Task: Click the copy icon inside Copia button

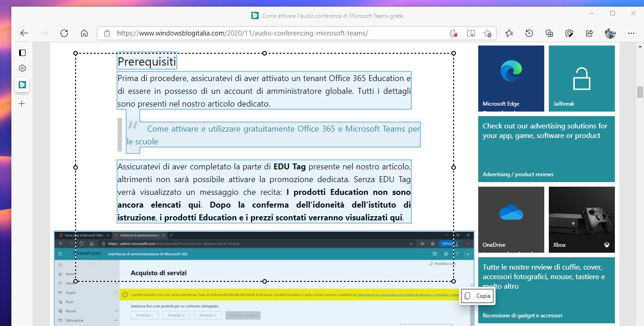Action: (467, 296)
